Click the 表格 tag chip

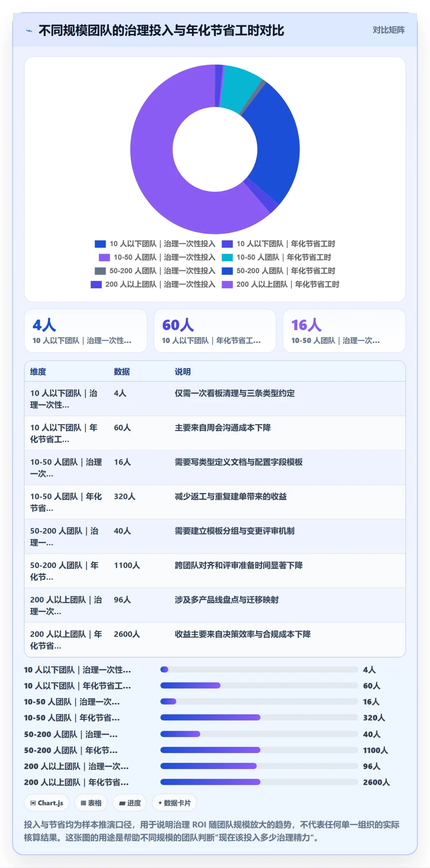click(91, 803)
